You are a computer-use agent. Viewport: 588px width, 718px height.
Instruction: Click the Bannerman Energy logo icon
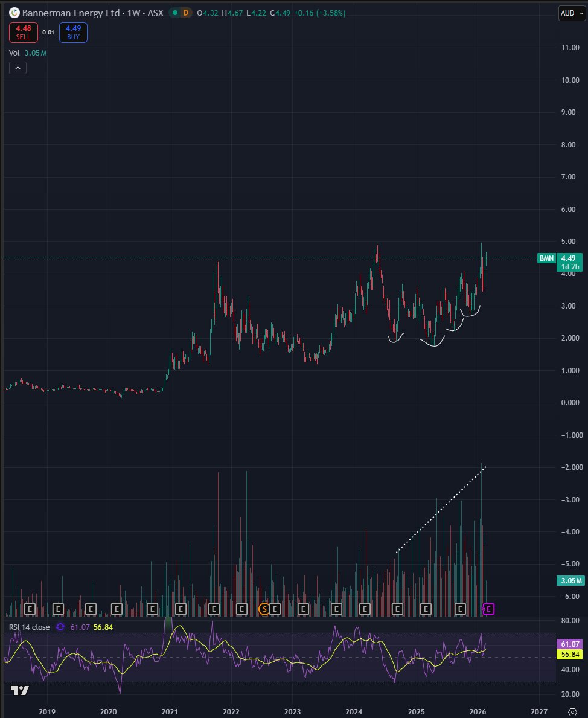point(14,13)
